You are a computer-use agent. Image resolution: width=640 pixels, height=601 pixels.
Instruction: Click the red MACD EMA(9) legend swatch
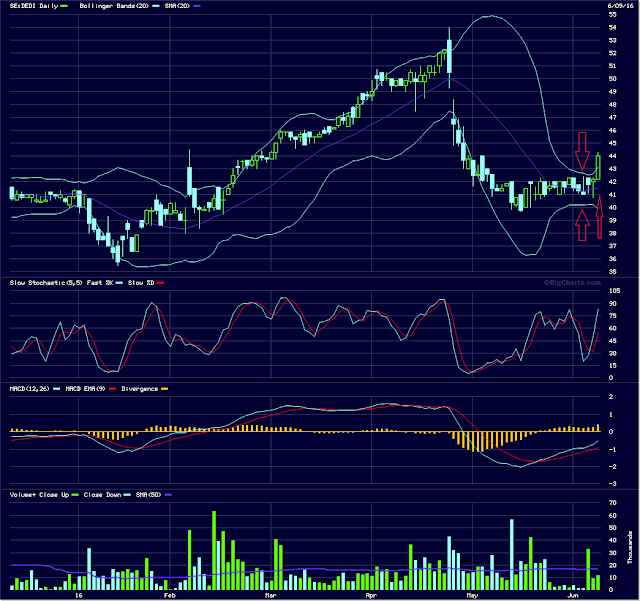tap(113, 389)
